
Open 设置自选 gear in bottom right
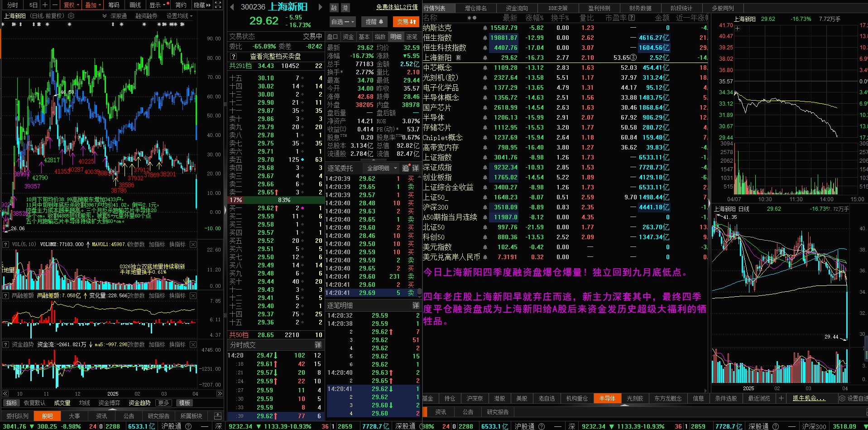pos(842,398)
